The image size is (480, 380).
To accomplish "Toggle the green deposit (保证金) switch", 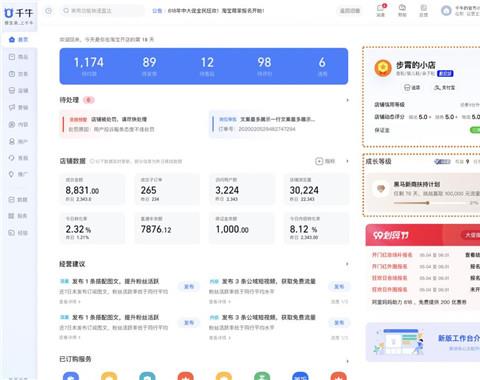I will (x=475, y=130).
